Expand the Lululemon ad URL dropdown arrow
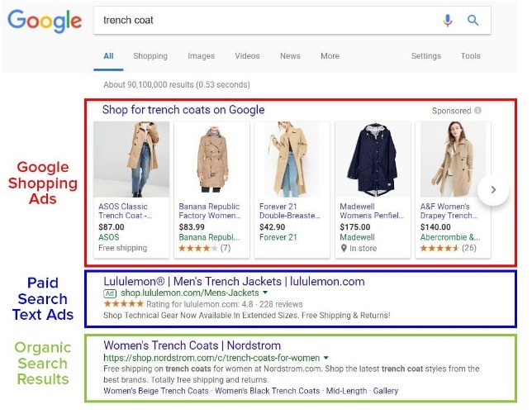 (265, 293)
